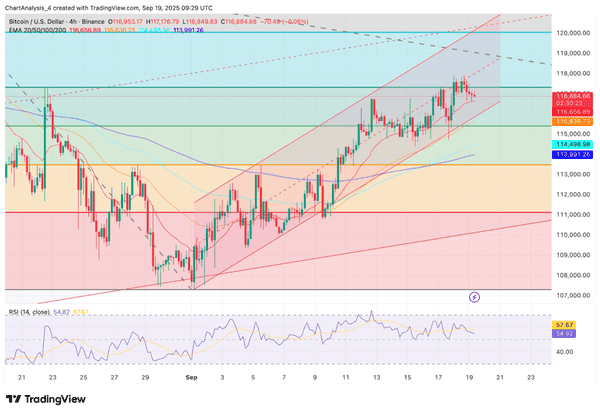This screenshot has width=600, height=414.
Task: Click the 120,000.00 price axis label
Action: 574,33
